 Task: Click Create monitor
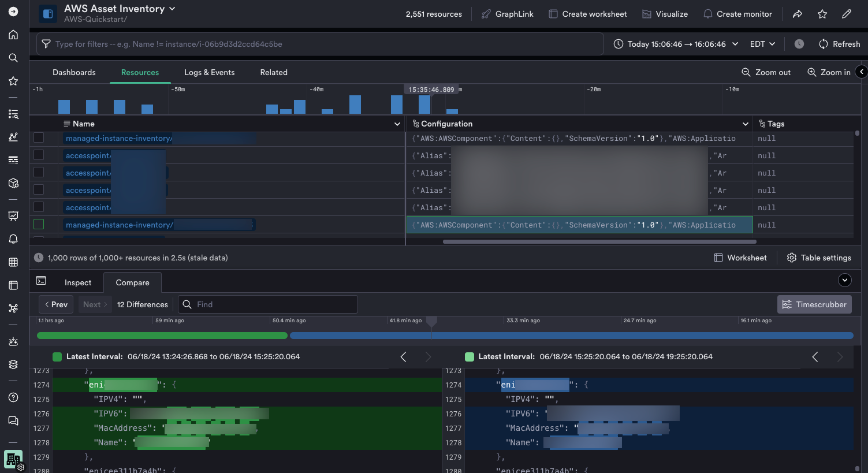737,14
